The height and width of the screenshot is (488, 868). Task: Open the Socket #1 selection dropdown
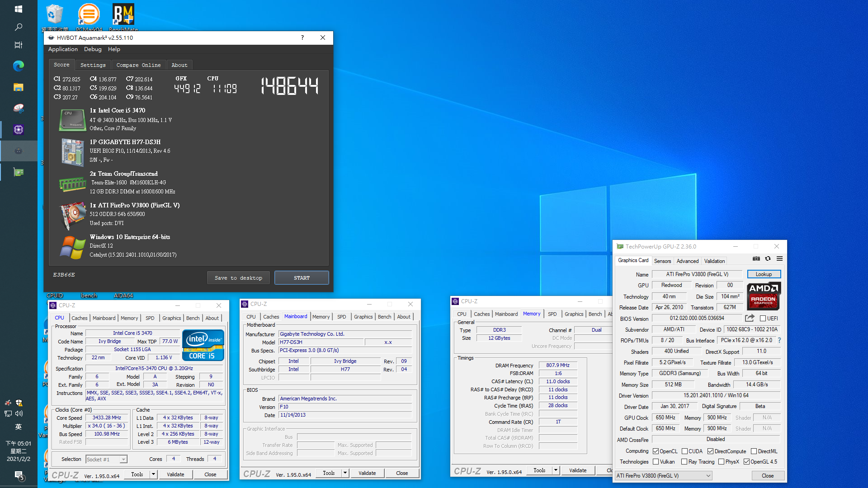point(106,459)
